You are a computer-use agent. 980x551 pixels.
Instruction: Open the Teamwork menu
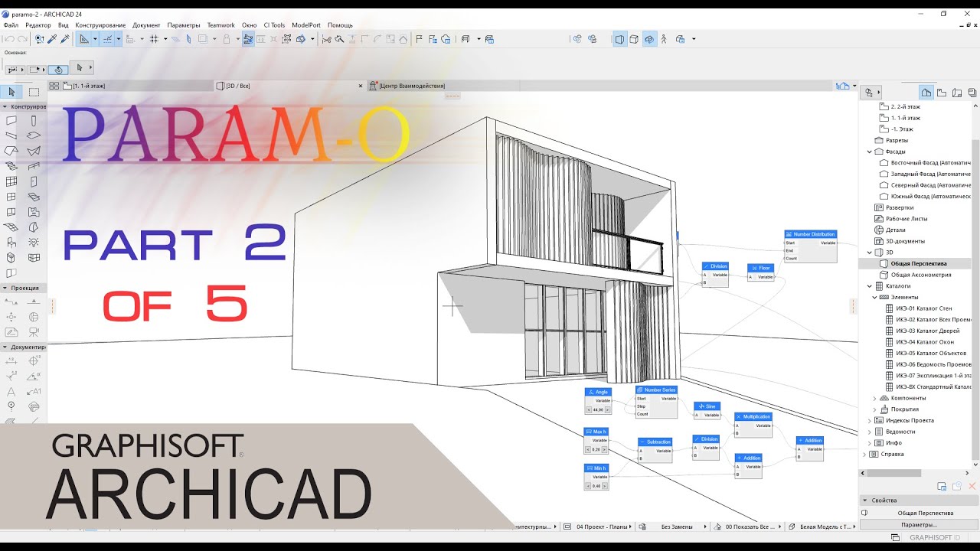[x=221, y=25]
